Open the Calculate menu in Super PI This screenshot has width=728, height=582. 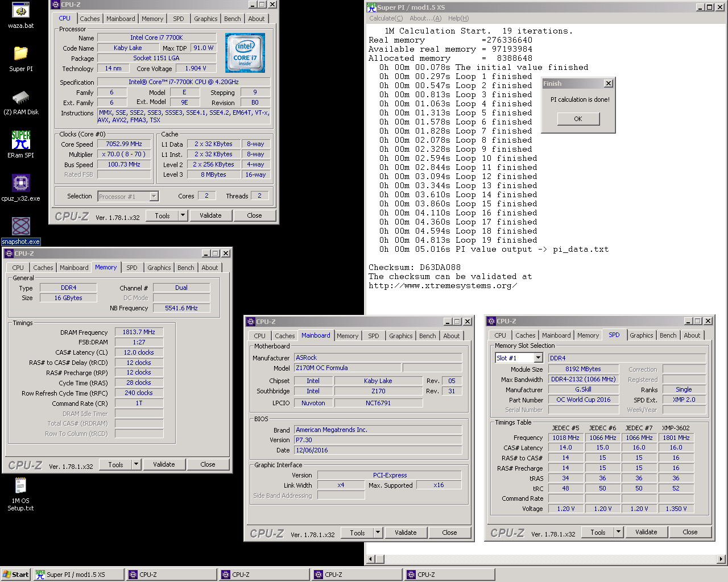pyautogui.click(x=386, y=18)
